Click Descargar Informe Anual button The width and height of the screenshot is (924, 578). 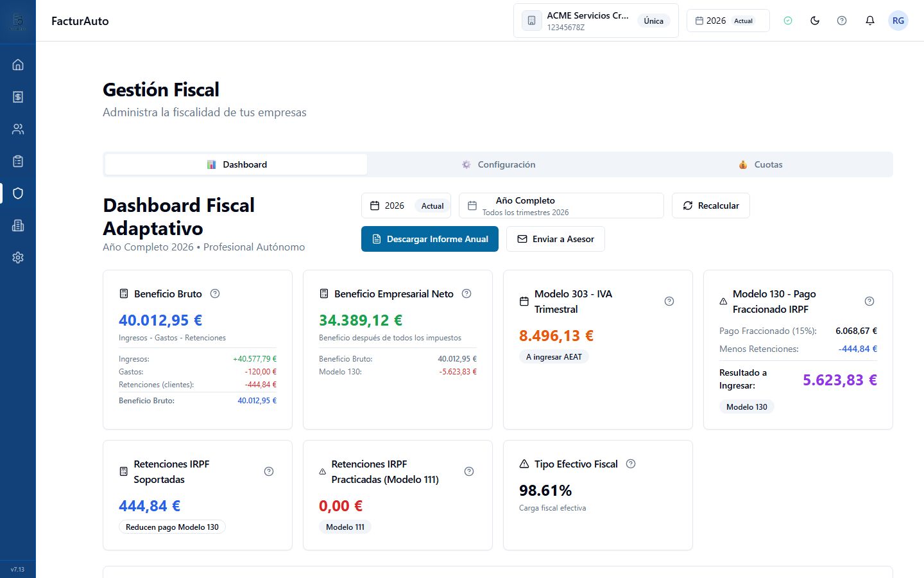[x=430, y=239]
